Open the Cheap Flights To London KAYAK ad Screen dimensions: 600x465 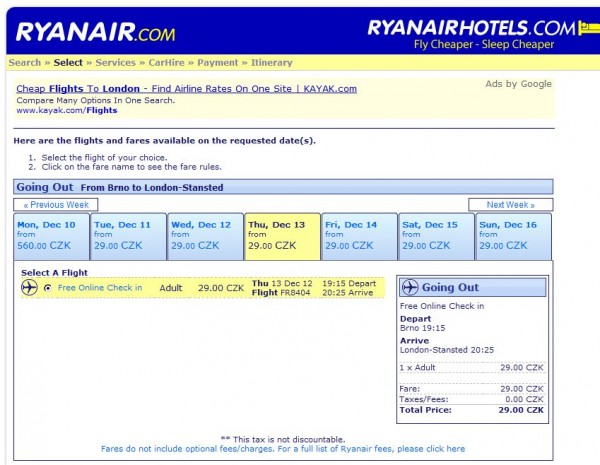186,89
